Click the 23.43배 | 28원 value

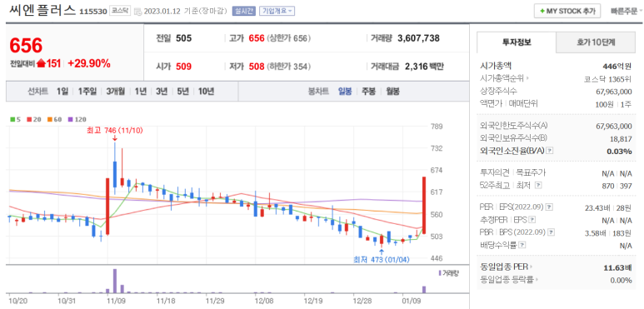(608, 207)
